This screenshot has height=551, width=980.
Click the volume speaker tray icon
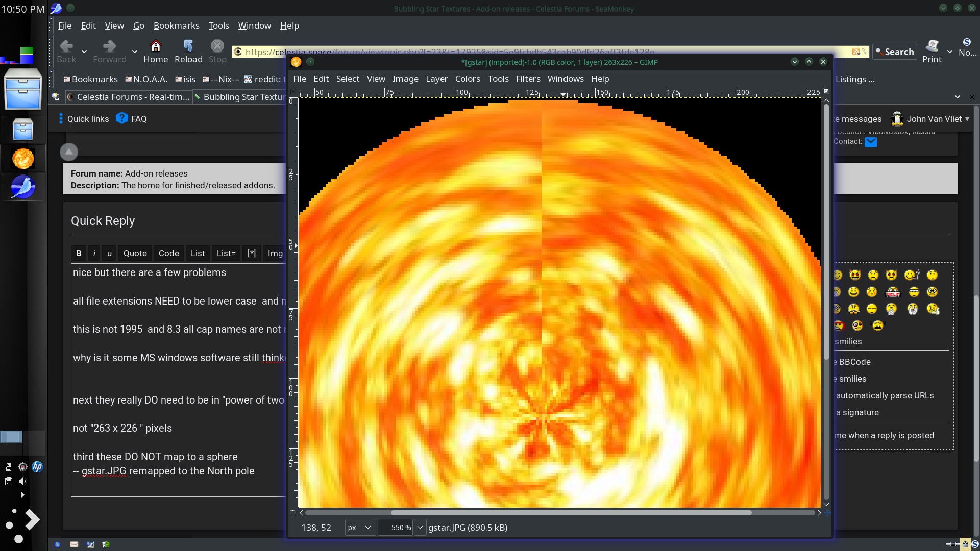(x=22, y=481)
